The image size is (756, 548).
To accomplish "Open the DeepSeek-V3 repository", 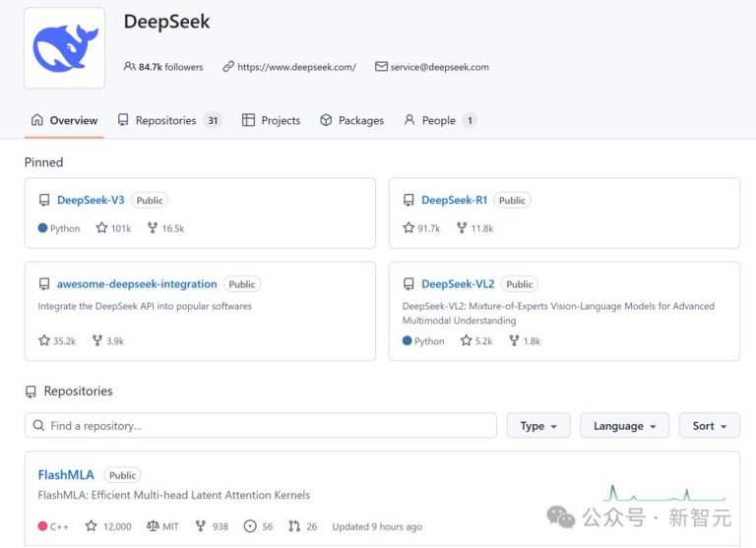I will pos(91,200).
